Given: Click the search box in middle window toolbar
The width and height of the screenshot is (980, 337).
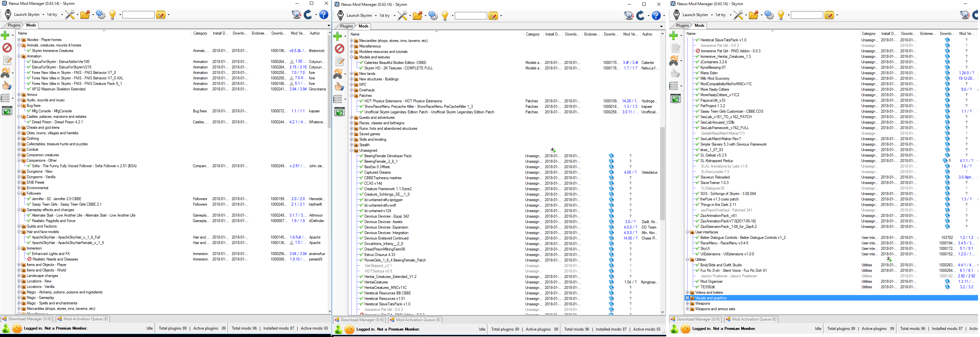Looking at the screenshot, I should point(471,15).
